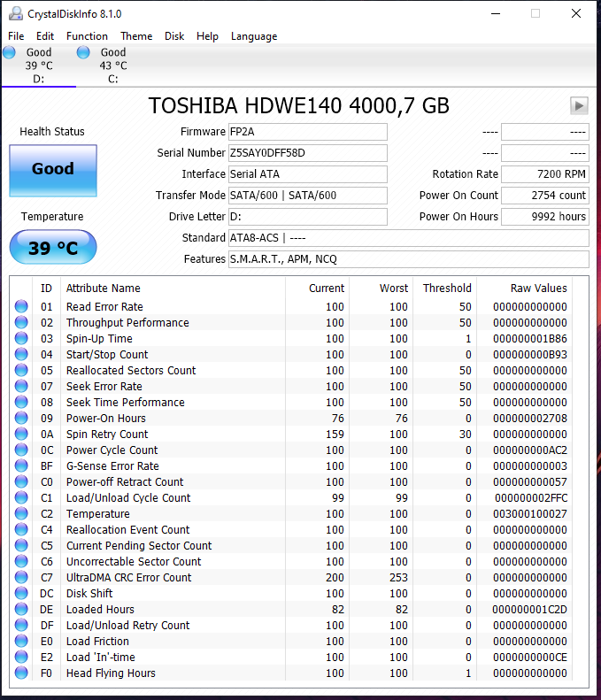This screenshot has width=601, height=700.
Task: Click the CrystalDiskInfo title bar icon
Action: pos(16,13)
